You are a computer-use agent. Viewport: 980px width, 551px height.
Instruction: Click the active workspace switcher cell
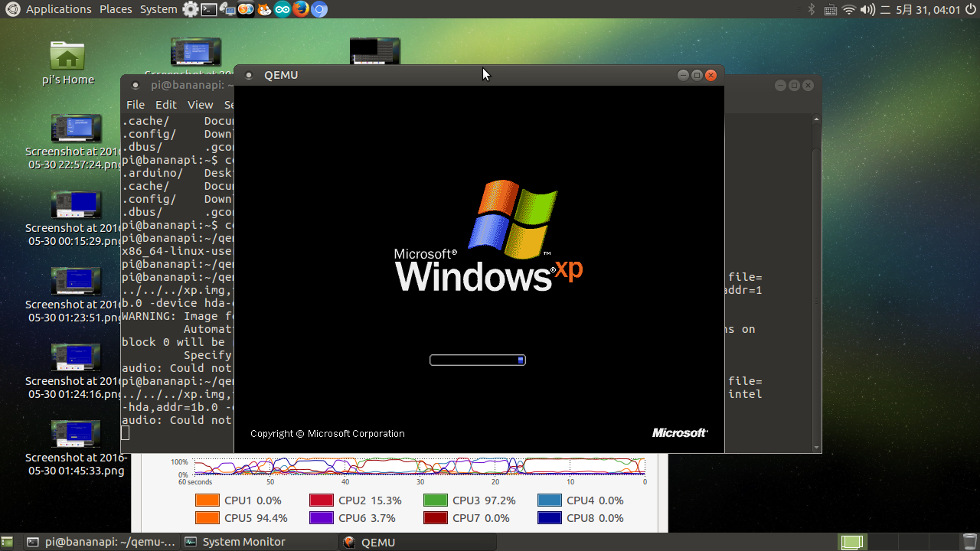pos(852,543)
